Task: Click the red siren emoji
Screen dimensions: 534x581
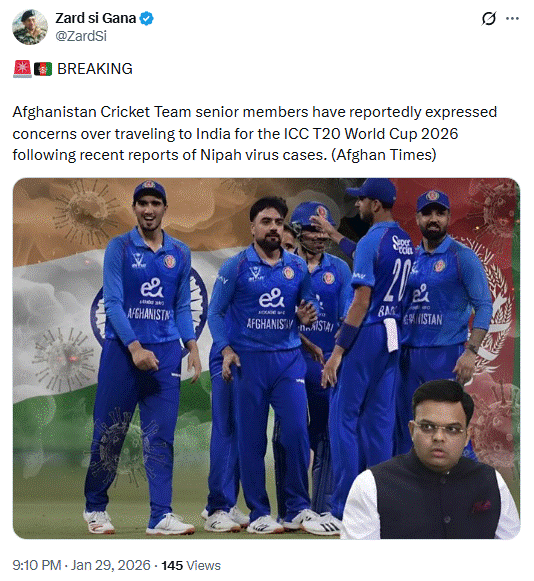Action: (x=22, y=69)
